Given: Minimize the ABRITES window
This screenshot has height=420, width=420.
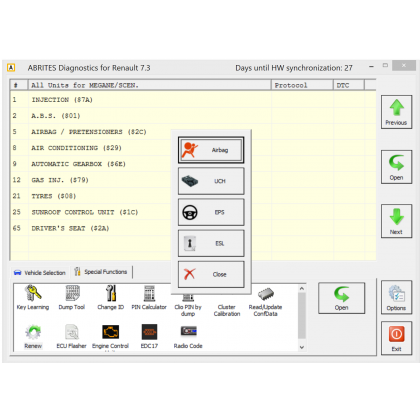Looking at the screenshot, I should tap(371, 66).
